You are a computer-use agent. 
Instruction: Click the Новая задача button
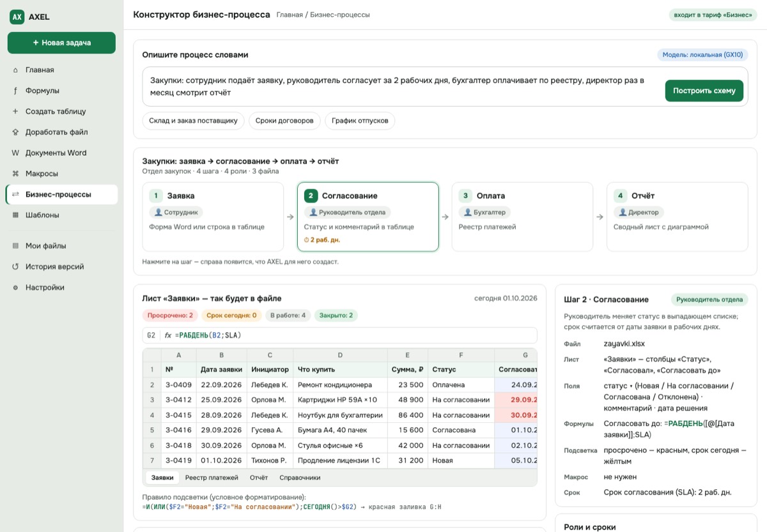(x=61, y=43)
